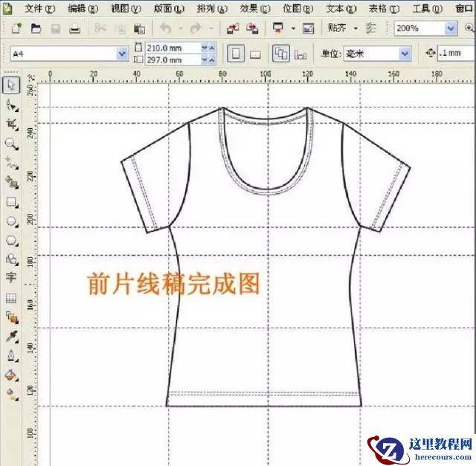The height and width of the screenshot is (466, 476).
Task: Click the page width 210.0 mm field
Action: tap(173, 48)
